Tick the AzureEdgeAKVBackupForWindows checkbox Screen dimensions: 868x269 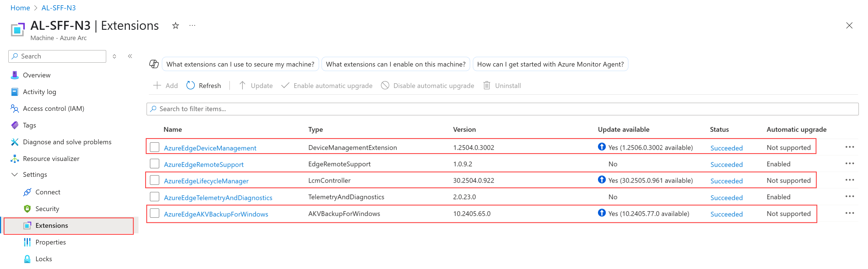click(x=155, y=213)
